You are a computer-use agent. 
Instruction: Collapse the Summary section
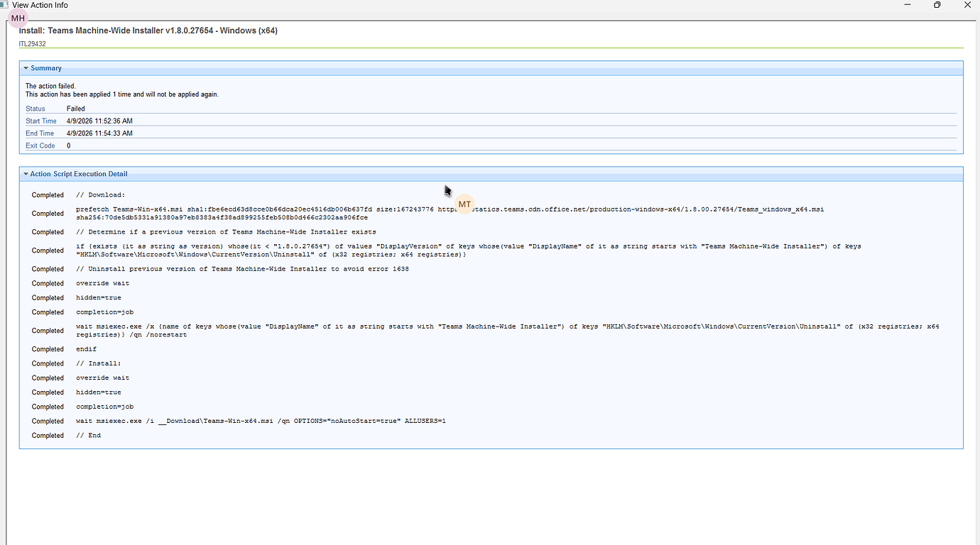point(26,68)
